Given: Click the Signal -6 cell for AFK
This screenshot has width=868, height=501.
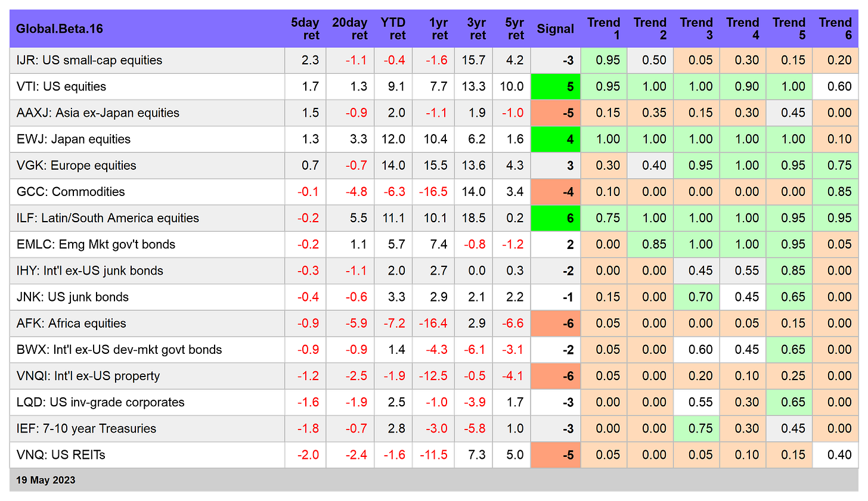Looking at the screenshot, I should click(556, 323).
